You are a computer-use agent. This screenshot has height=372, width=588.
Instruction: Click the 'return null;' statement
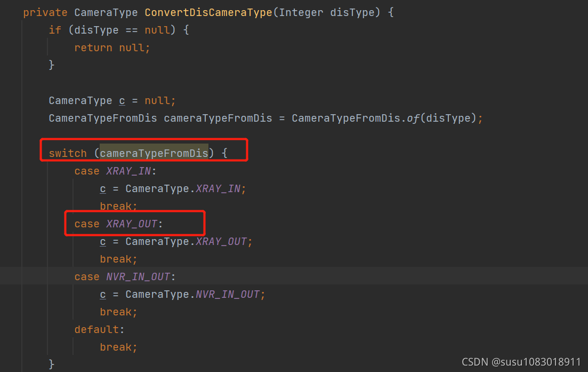(x=112, y=48)
